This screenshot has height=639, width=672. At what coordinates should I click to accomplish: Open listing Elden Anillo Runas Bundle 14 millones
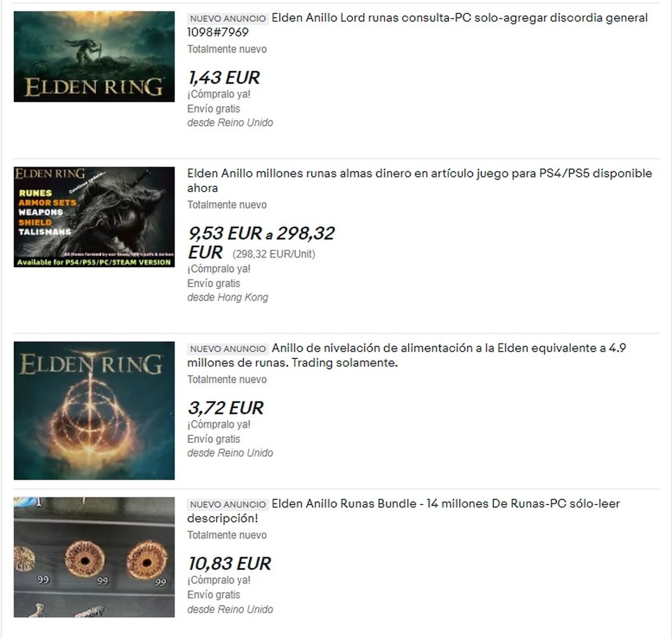click(403, 511)
